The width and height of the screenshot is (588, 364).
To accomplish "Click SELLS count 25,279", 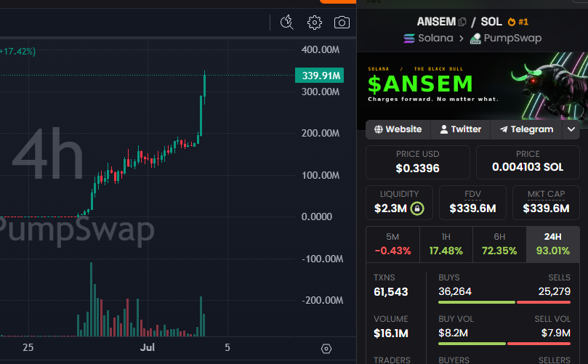I will pyautogui.click(x=555, y=291).
